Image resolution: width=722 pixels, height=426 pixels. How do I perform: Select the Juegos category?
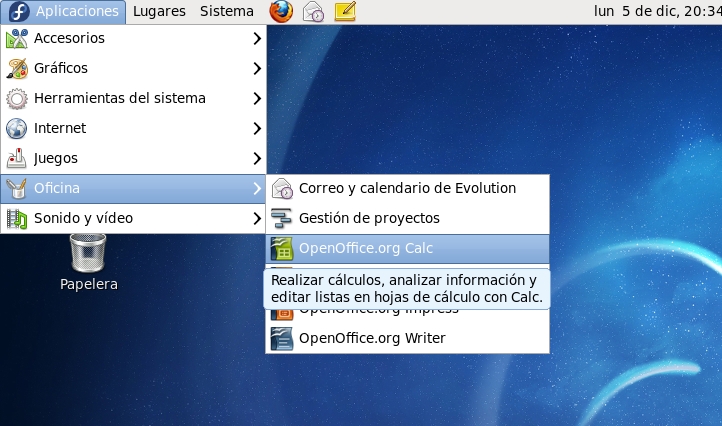click(134, 158)
